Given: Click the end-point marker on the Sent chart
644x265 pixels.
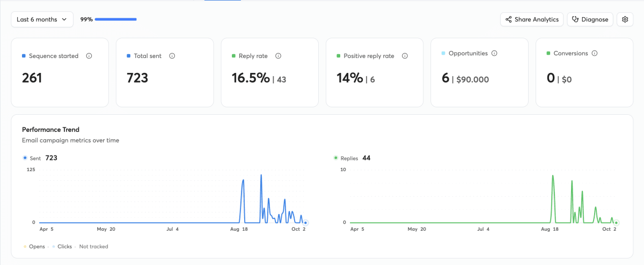Looking at the screenshot, I should 305,223.
